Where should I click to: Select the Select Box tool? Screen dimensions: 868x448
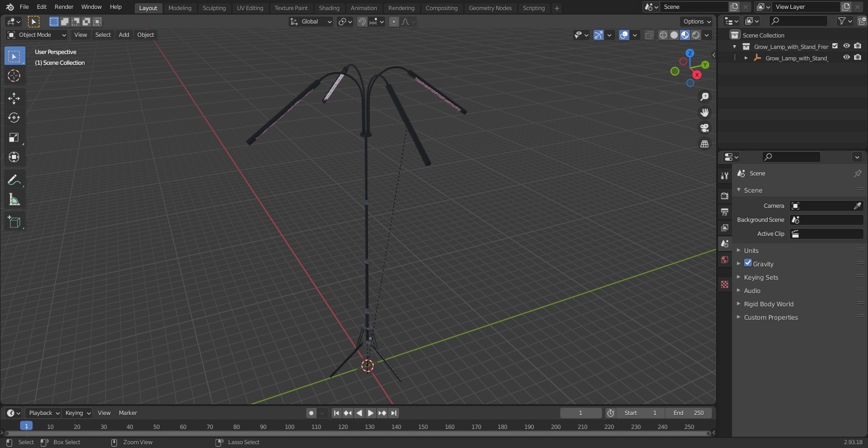pos(14,56)
